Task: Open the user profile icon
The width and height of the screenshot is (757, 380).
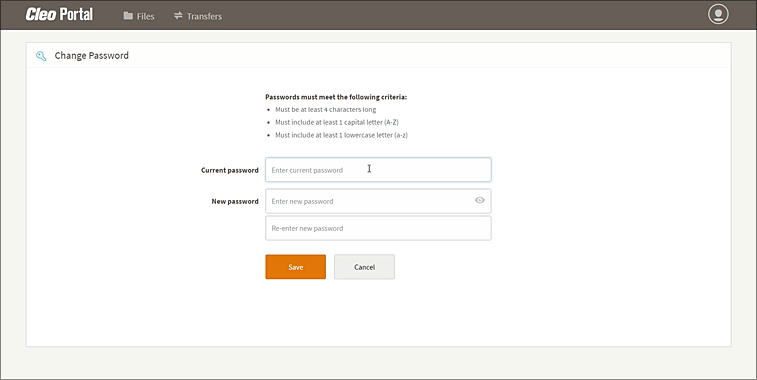Action: tap(718, 14)
